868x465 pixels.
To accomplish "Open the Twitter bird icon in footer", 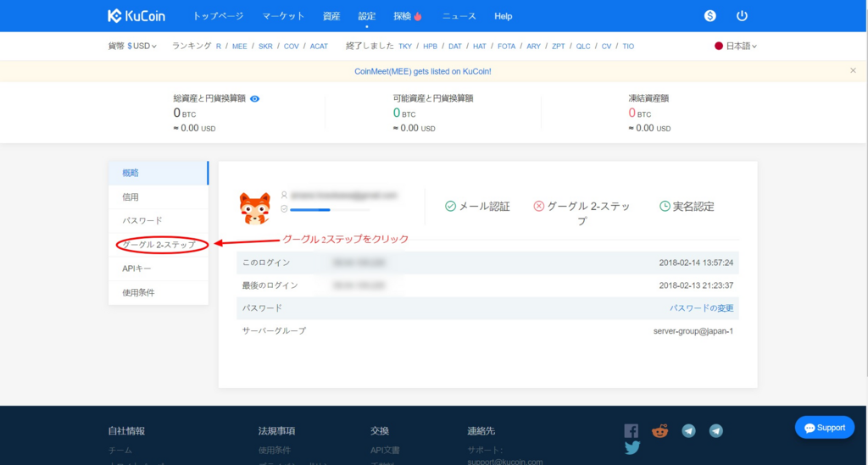I will [x=632, y=448].
